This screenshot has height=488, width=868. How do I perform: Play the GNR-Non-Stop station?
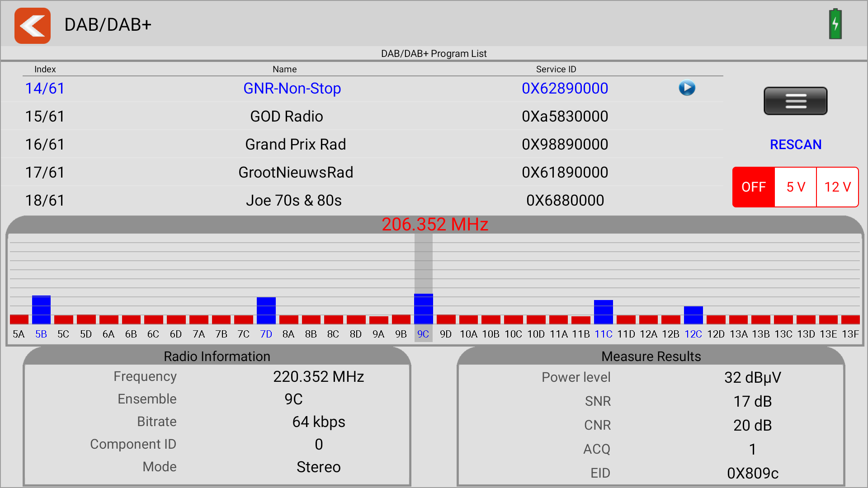687,88
